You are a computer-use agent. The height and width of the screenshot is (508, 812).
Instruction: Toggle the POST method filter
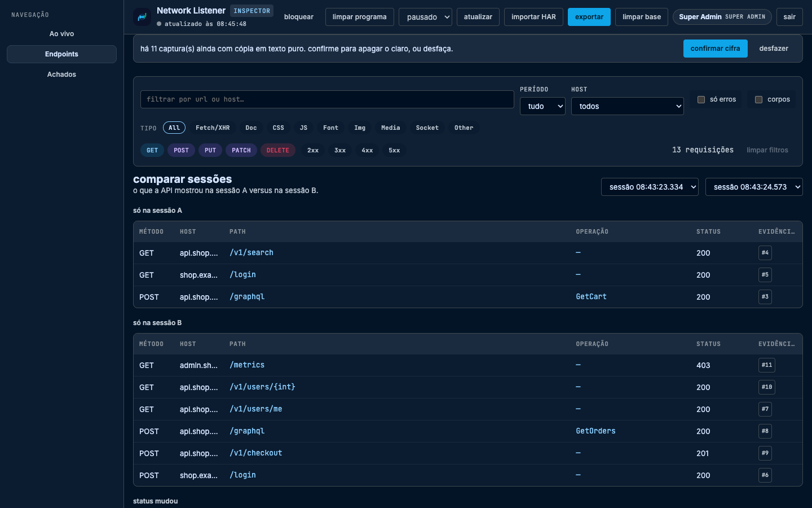tap(182, 150)
